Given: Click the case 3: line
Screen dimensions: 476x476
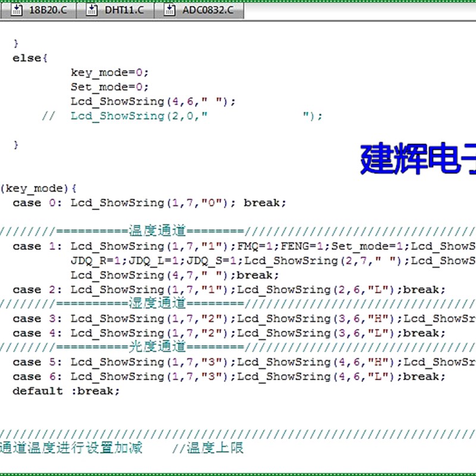Looking at the screenshot, I should click(244, 319).
